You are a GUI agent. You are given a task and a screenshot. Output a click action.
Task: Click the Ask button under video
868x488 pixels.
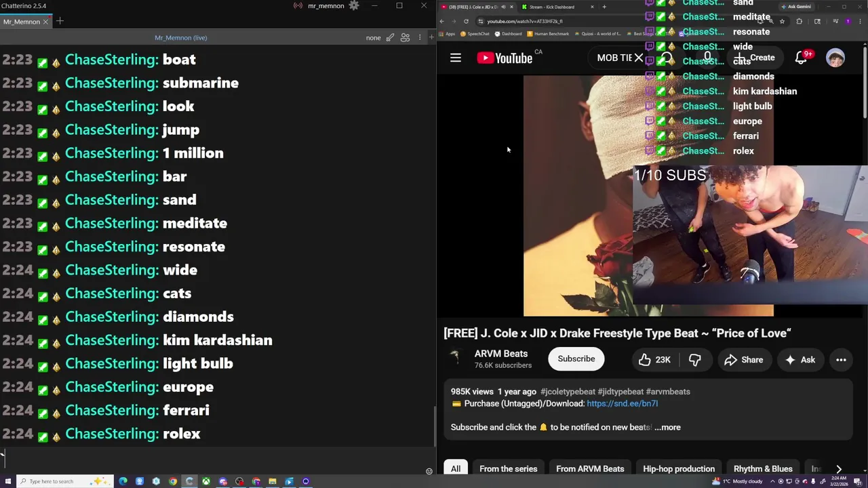pos(800,360)
